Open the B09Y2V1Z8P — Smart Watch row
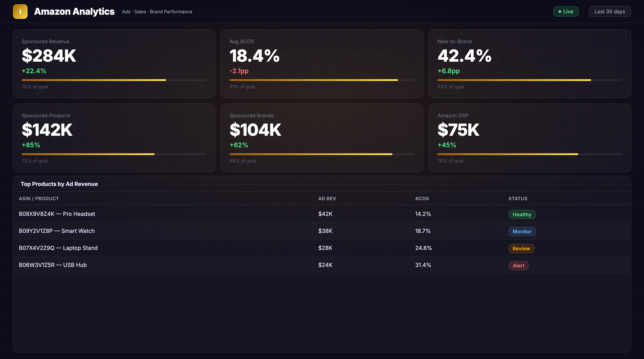This screenshot has height=359, width=644. 322,231
